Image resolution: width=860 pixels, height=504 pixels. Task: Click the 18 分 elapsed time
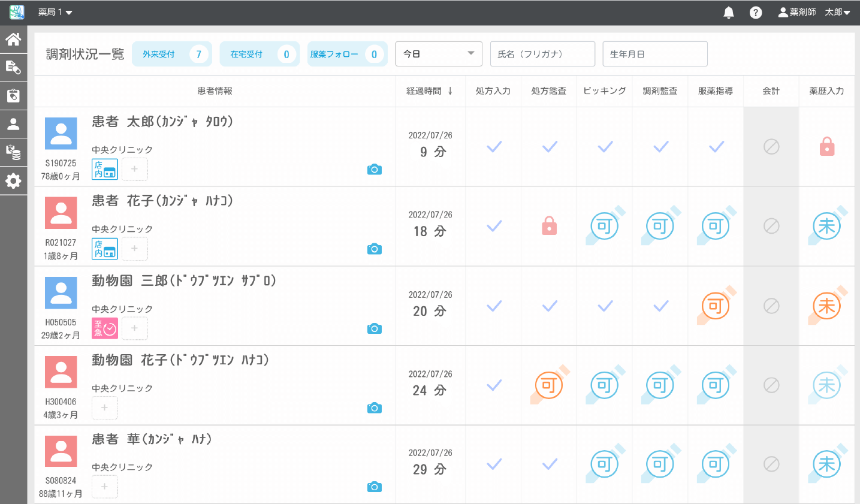[x=430, y=231]
